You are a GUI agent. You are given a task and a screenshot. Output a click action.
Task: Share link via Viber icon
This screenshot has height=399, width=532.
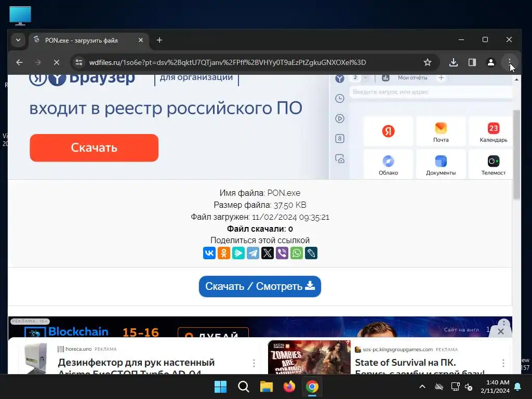click(x=282, y=253)
